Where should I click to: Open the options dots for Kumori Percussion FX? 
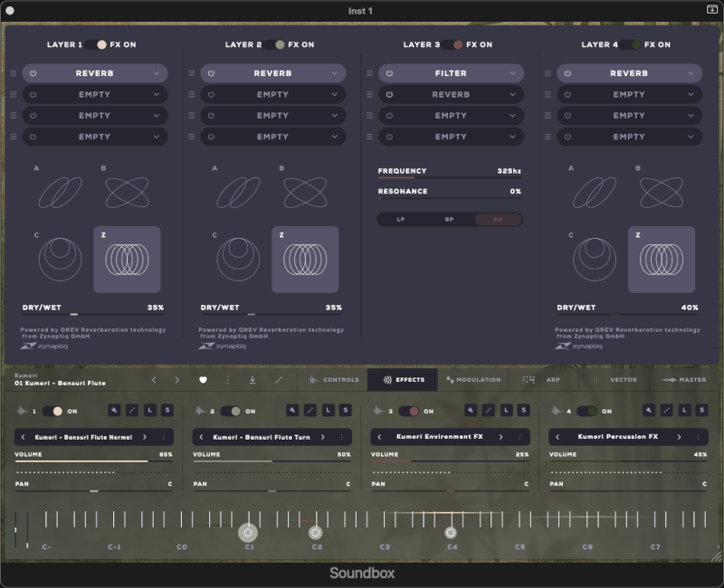(x=698, y=437)
